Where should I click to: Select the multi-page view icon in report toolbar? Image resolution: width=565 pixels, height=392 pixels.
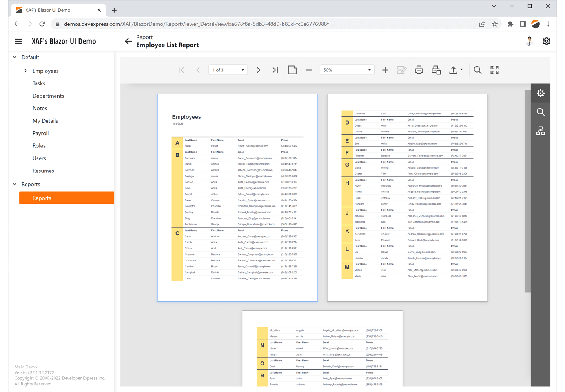[292, 70]
